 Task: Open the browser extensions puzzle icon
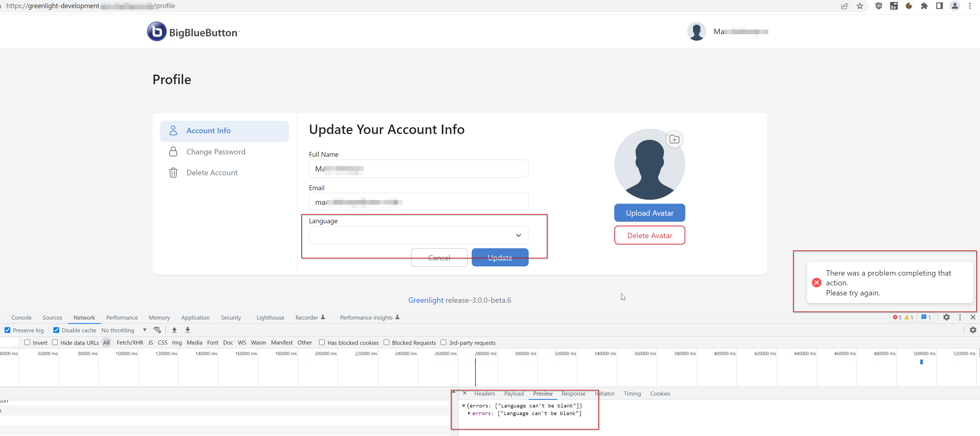coord(924,6)
